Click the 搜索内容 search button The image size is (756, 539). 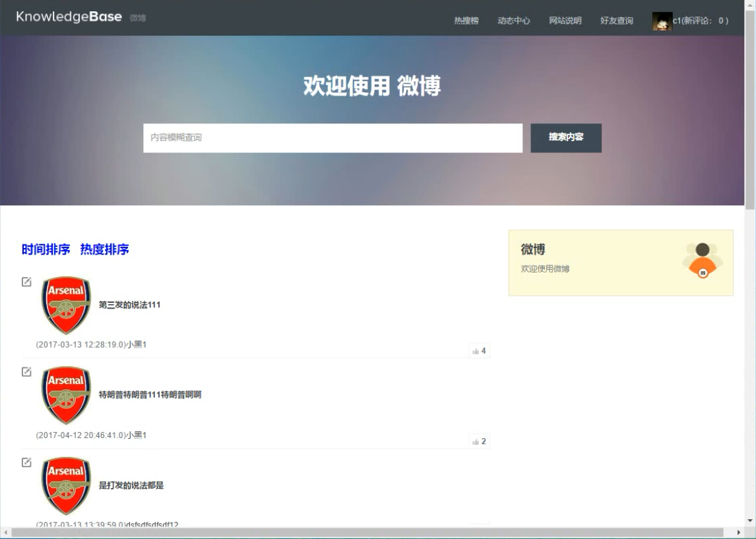[x=566, y=138]
